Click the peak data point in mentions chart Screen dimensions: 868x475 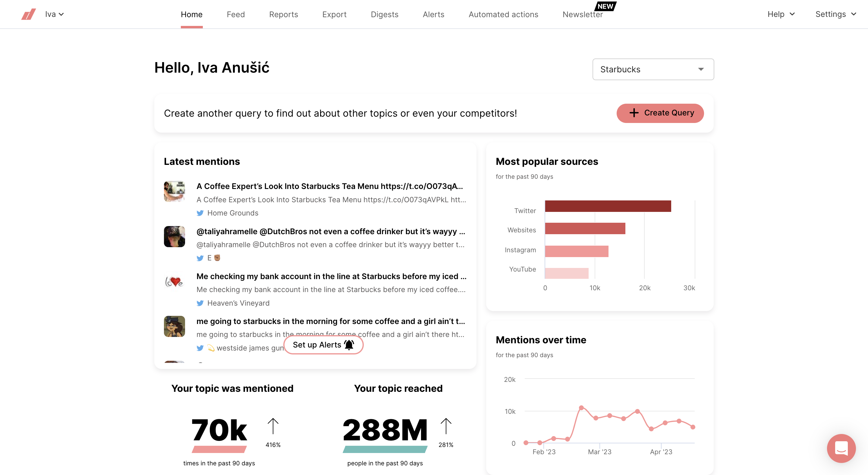tap(581, 407)
